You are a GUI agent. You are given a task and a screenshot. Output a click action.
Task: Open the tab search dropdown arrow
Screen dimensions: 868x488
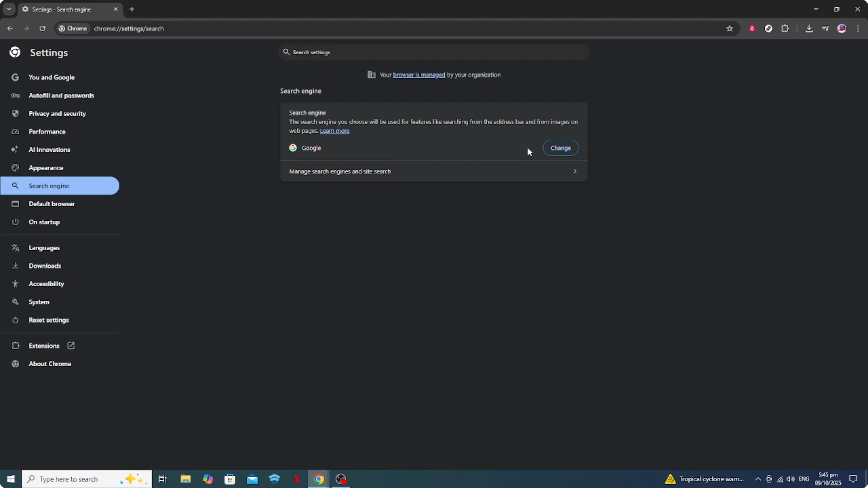click(x=9, y=9)
